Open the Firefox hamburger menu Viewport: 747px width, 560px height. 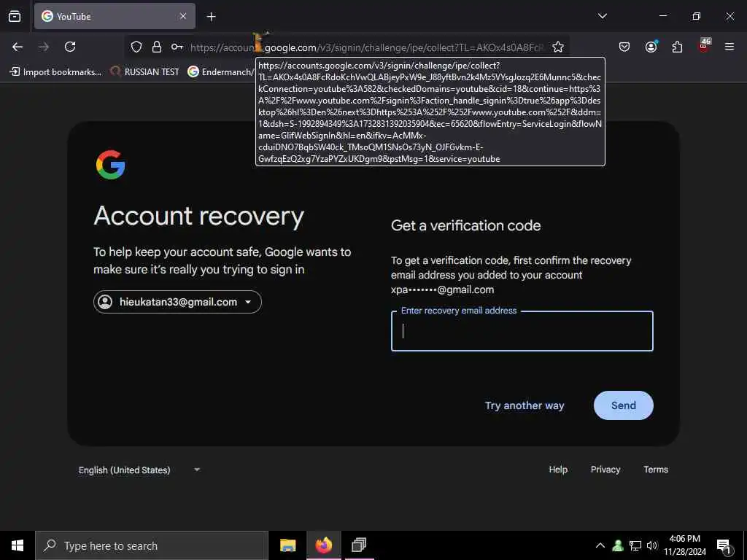[x=729, y=47]
